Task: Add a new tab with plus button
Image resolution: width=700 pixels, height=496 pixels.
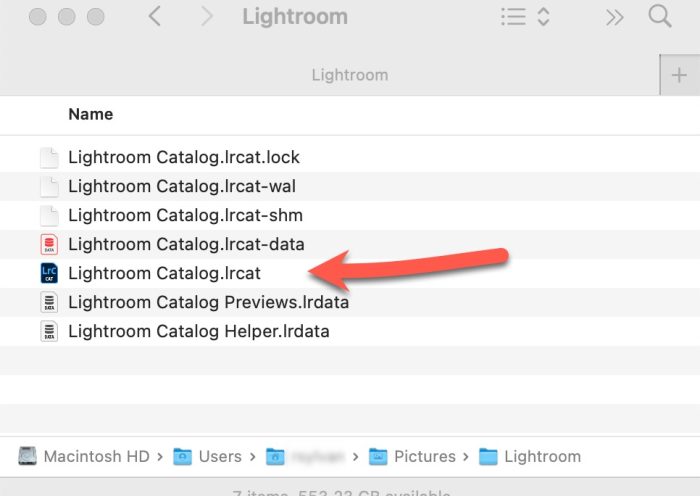Action: pos(680,75)
